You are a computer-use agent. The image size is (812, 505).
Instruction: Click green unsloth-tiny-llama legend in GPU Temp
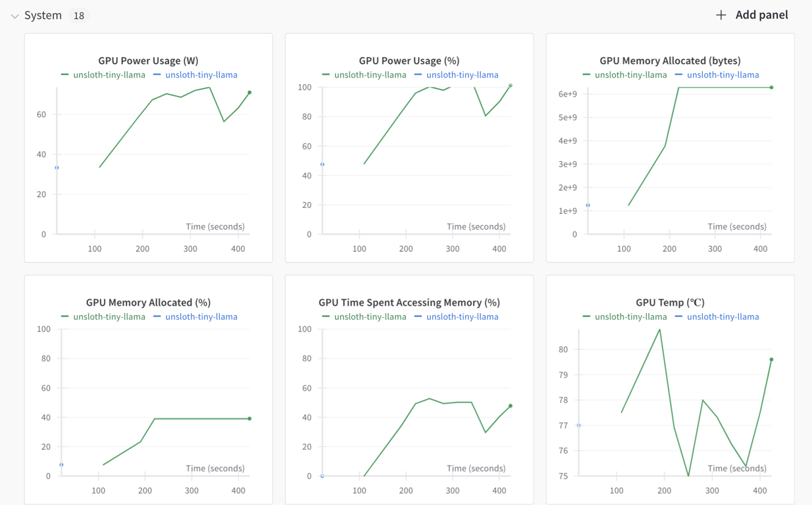click(x=624, y=317)
